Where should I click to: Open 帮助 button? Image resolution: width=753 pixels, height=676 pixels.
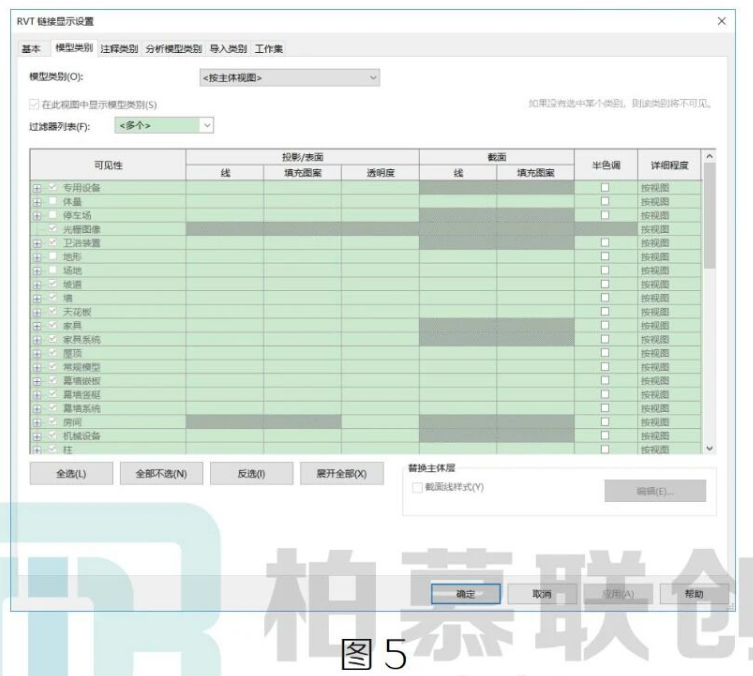694,594
